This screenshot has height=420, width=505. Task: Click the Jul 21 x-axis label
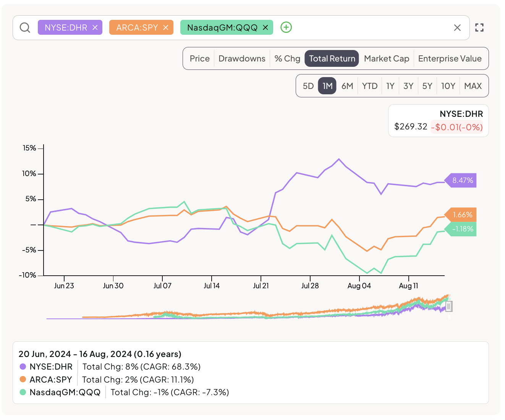(261, 286)
